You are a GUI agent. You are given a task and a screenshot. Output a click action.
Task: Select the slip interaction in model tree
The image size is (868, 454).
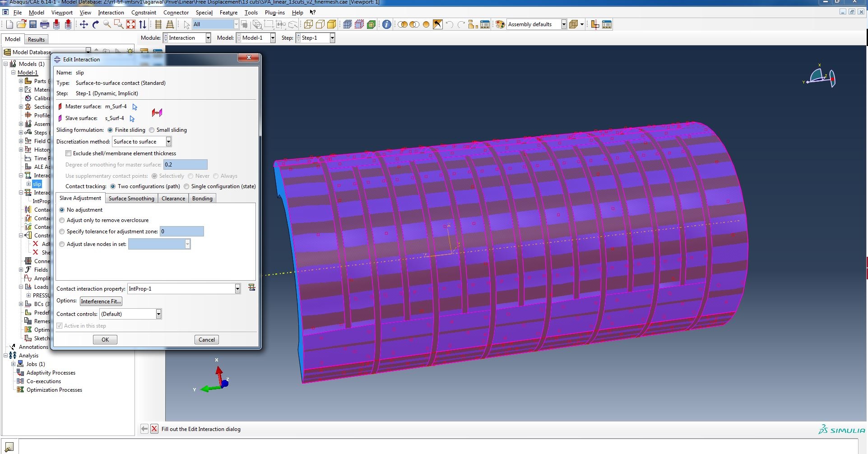(x=37, y=184)
